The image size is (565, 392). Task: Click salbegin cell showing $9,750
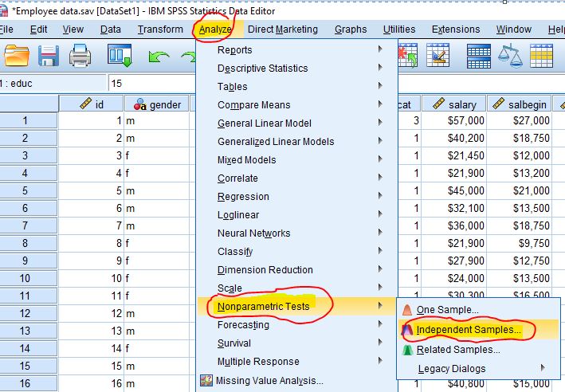click(520, 243)
